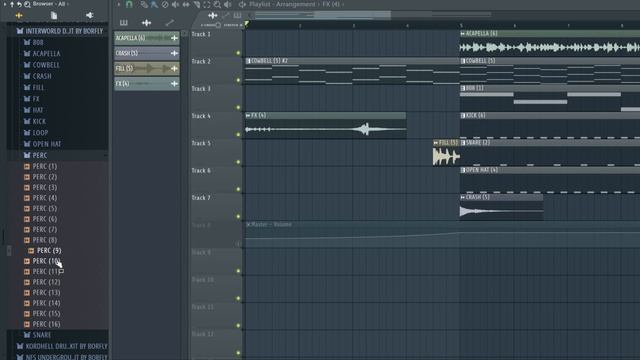The image size is (640, 360).
Task: Select the Mute tool in playlist toolbar
Action: pyautogui.click(x=175, y=4)
